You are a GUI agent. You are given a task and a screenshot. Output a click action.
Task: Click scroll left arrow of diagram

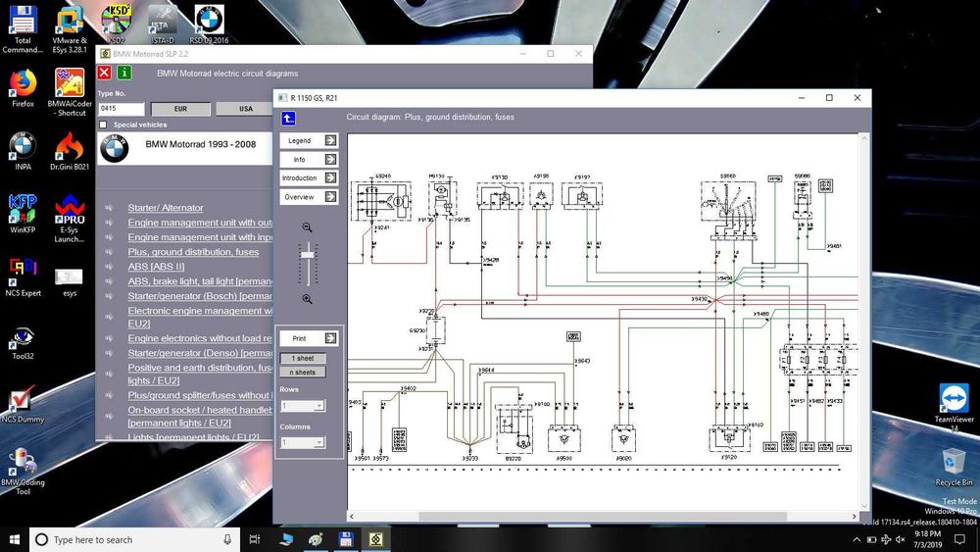351,517
